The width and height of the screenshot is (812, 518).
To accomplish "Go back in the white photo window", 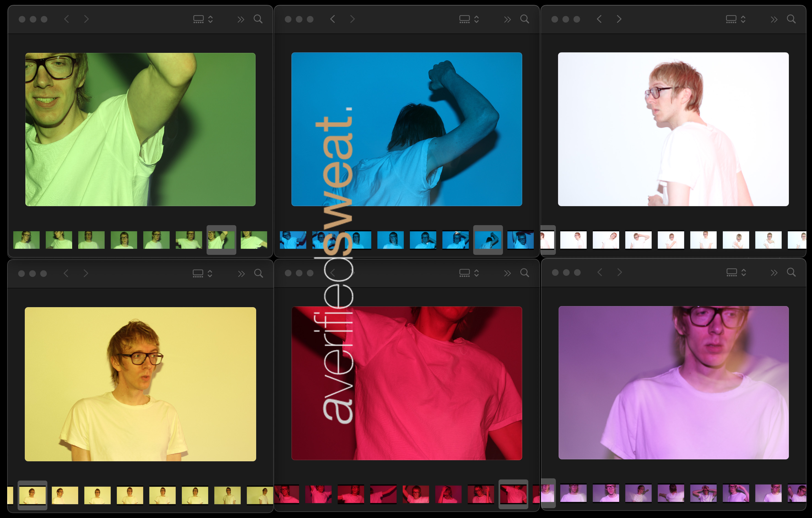I will tap(599, 19).
